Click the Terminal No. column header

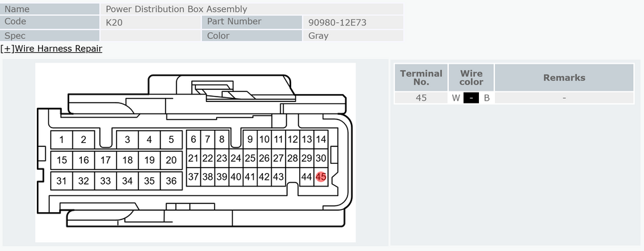point(421,78)
